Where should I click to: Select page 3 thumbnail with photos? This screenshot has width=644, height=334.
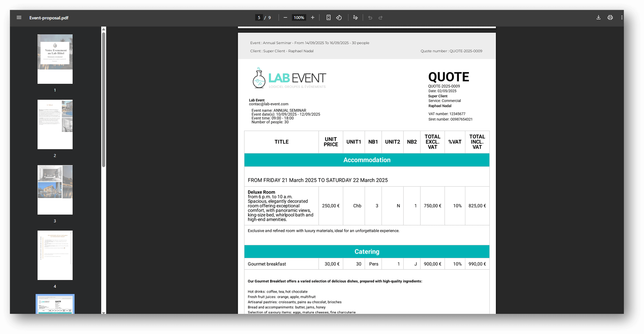point(55,190)
